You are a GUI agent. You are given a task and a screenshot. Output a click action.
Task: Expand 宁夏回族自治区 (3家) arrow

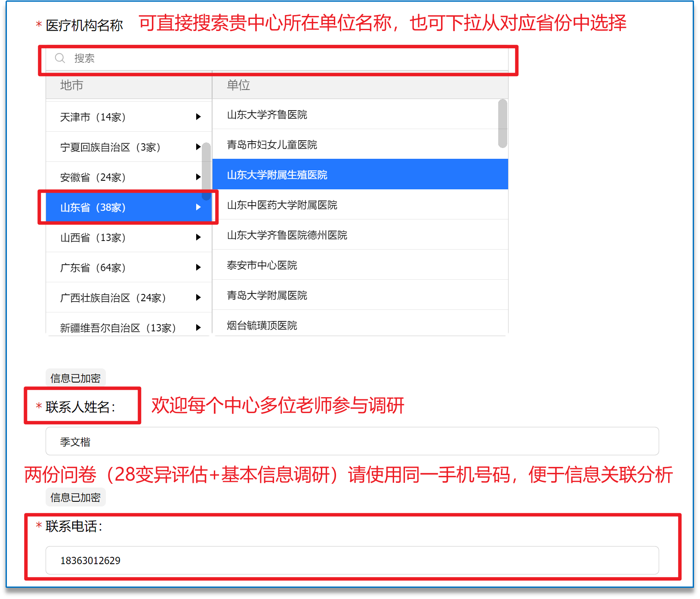point(198,147)
